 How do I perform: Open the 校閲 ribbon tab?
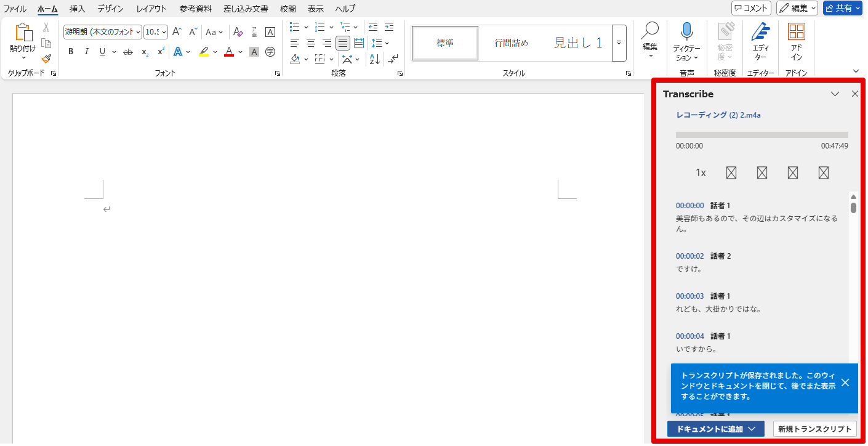289,9
